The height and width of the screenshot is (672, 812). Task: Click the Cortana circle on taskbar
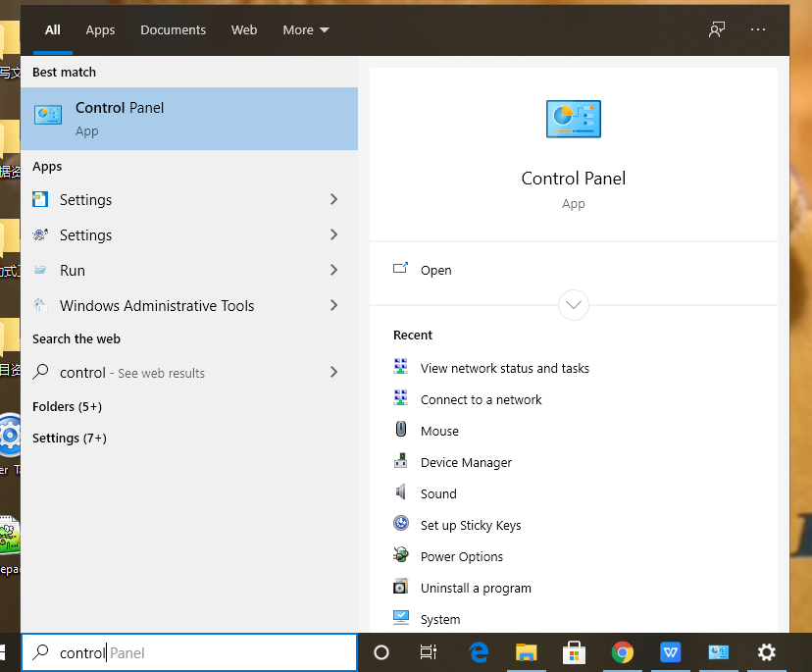[381, 652]
